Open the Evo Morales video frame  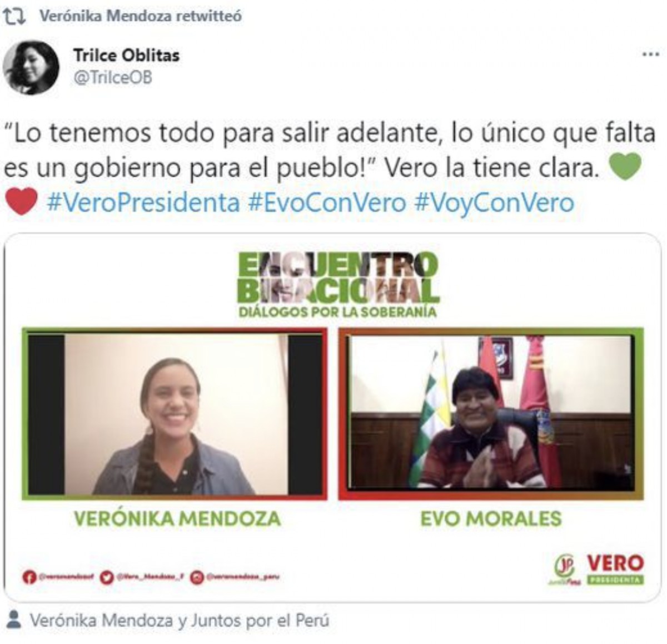pos(491,413)
